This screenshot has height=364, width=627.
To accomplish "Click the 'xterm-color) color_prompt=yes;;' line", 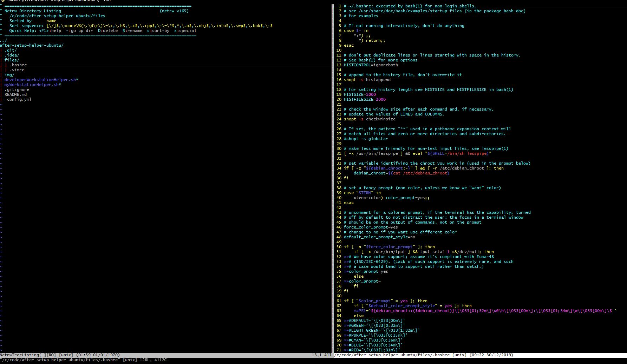I will [392, 198].
